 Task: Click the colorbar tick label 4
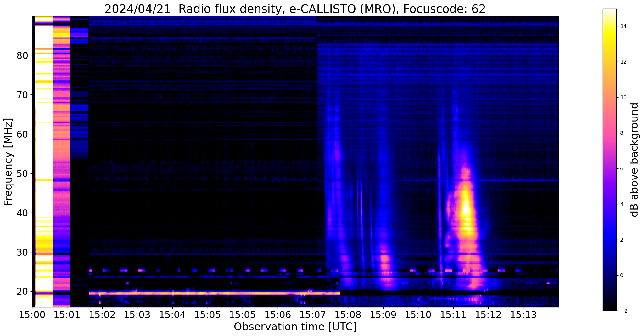[x=621, y=204]
